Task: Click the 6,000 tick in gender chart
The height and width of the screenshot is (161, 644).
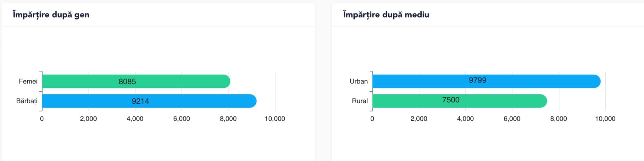Action: [181, 119]
